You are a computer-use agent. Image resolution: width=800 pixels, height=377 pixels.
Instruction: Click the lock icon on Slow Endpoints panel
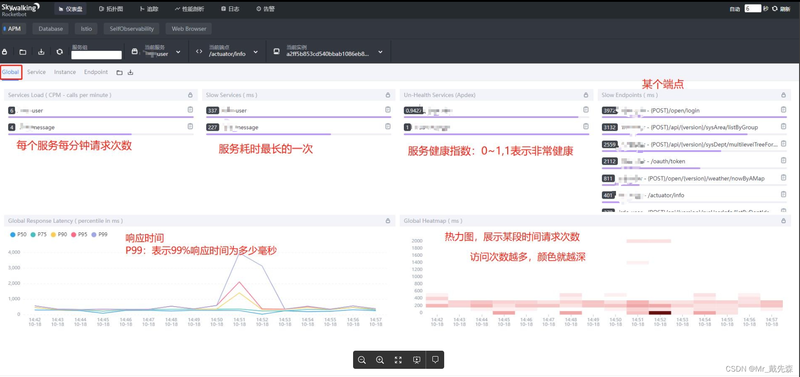[784, 95]
